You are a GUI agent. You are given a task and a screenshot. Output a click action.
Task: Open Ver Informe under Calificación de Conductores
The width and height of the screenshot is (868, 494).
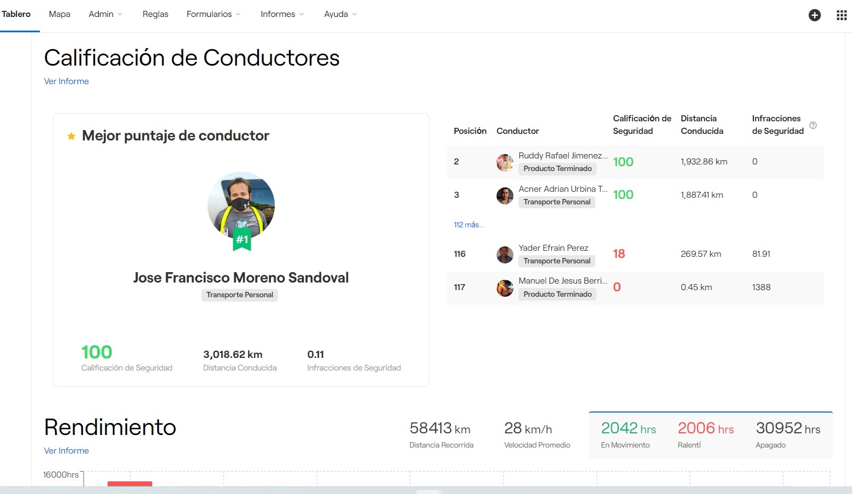point(66,81)
